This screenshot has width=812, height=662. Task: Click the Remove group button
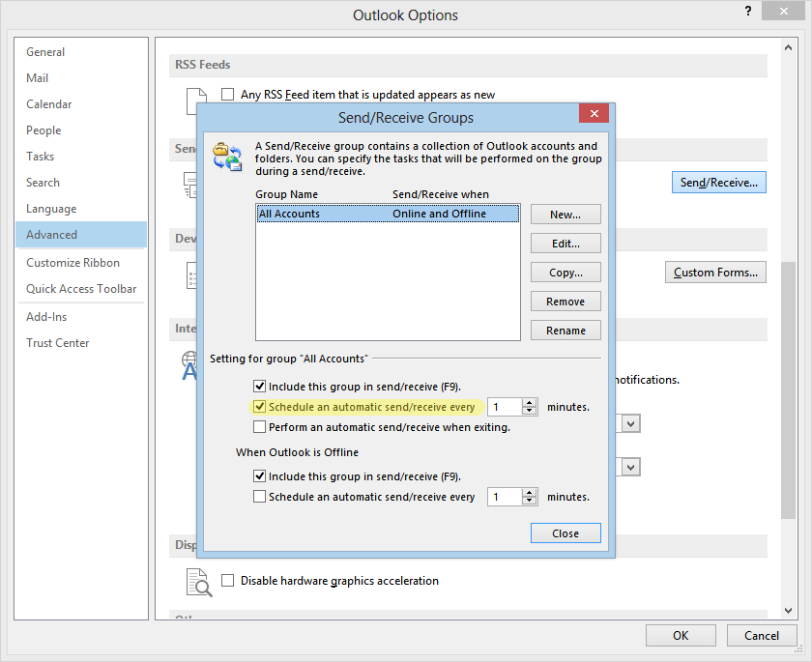click(565, 302)
